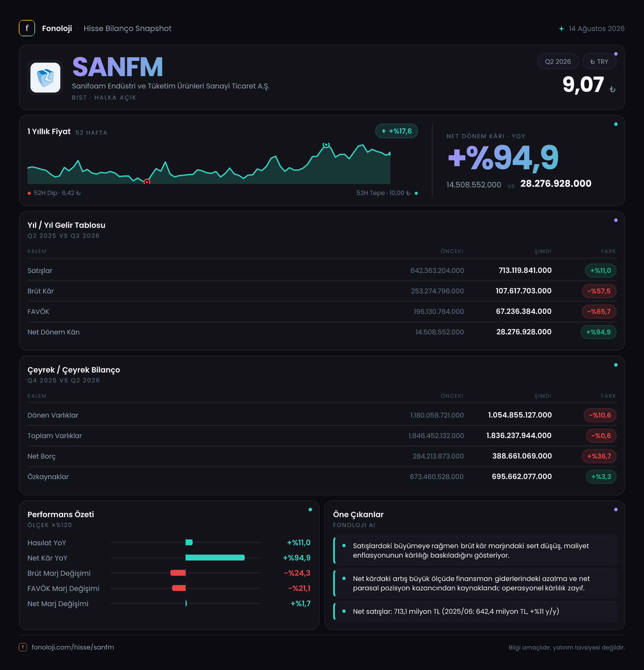Click the Q2 2026 period pill
The width and height of the screenshot is (644, 670).
[x=558, y=61]
